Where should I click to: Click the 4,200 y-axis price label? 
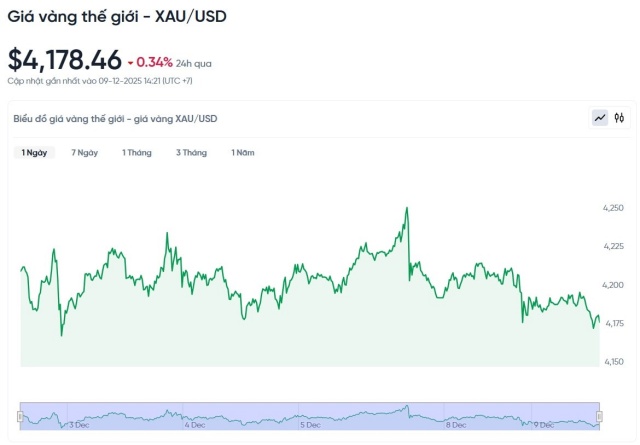point(614,285)
